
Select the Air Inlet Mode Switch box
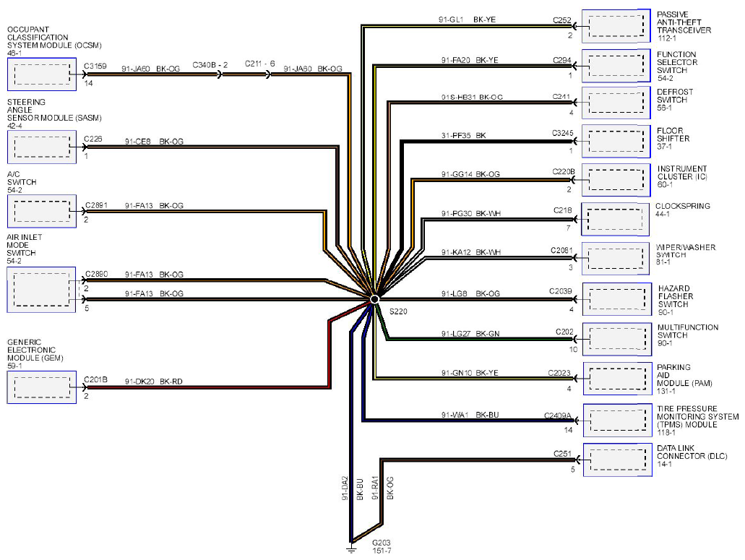coord(41,290)
